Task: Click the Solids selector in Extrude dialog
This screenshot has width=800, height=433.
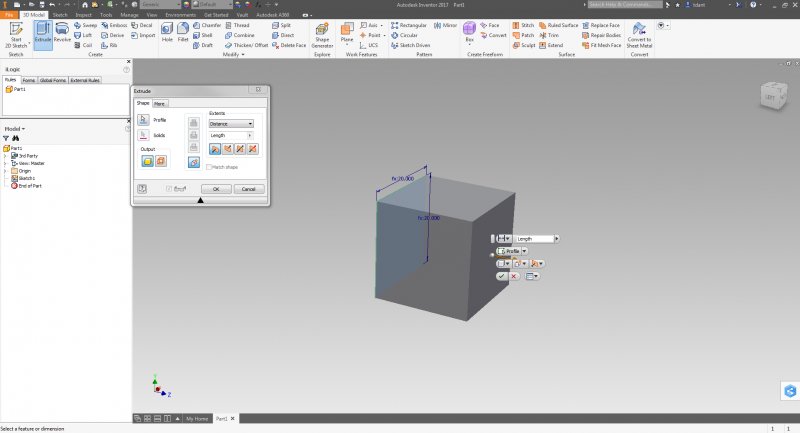Action: (143, 135)
